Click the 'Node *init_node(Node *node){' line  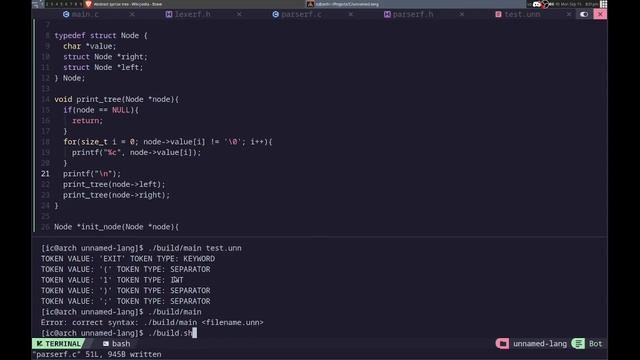116,227
